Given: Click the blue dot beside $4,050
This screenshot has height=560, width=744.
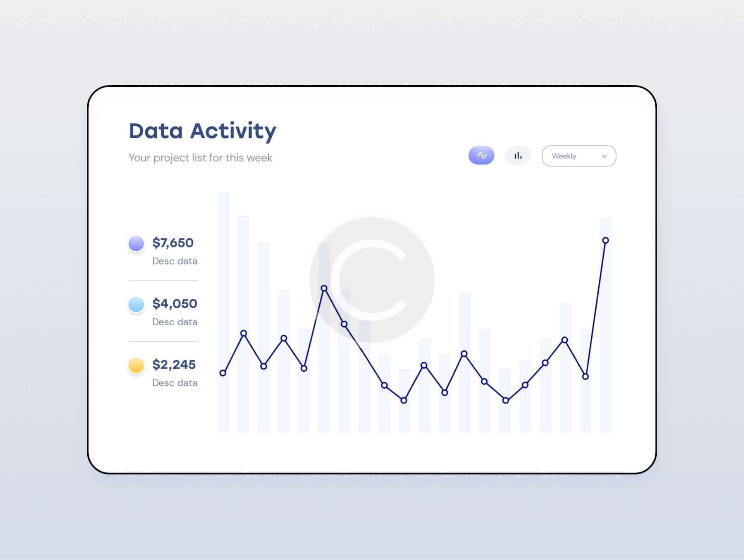Looking at the screenshot, I should (x=135, y=305).
